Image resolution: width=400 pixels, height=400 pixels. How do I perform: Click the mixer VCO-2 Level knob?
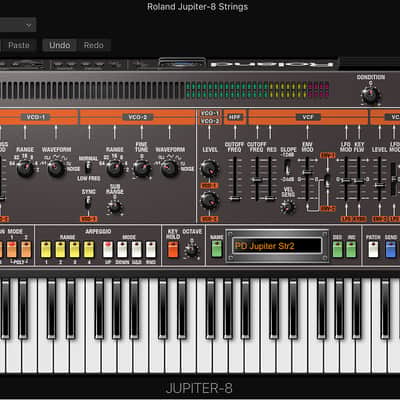click(x=209, y=200)
